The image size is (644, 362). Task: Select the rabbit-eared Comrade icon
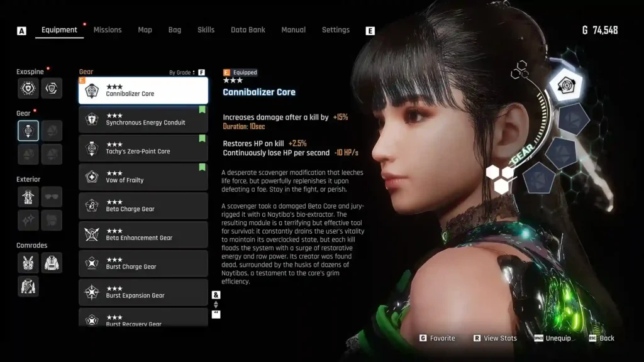[x=28, y=263]
